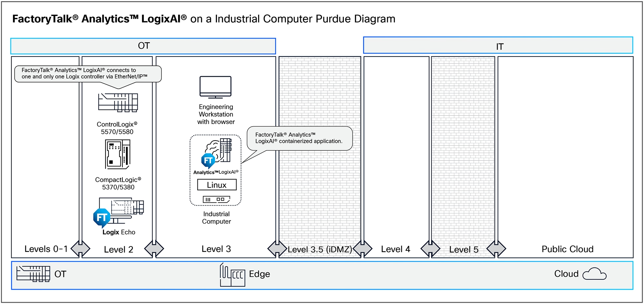Click the 'ControlLogix 5570/5580' label
The height and width of the screenshot is (304, 644).
[117, 128]
